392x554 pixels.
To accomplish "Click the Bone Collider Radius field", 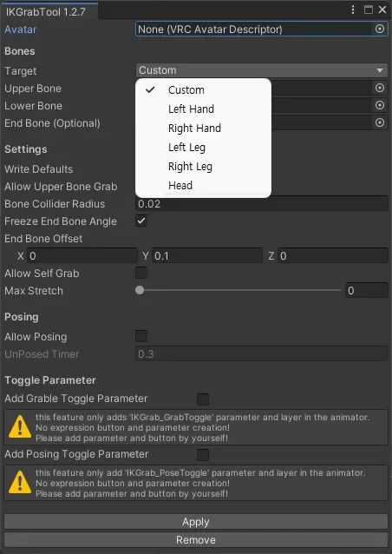I will (x=262, y=204).
